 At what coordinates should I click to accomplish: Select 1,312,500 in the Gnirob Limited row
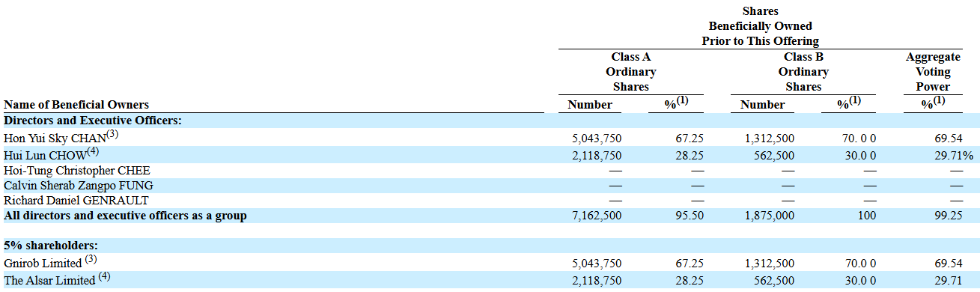click(770, 264)
